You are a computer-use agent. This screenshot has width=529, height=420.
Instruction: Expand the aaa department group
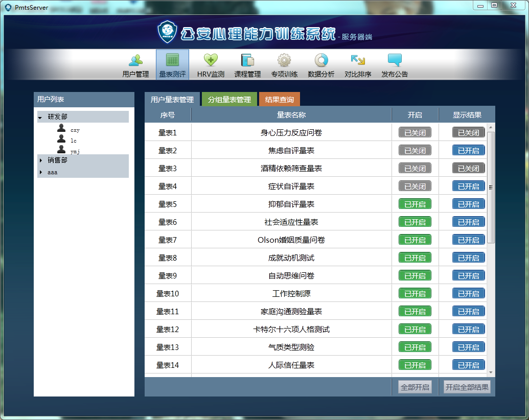(x=41, y=172)
